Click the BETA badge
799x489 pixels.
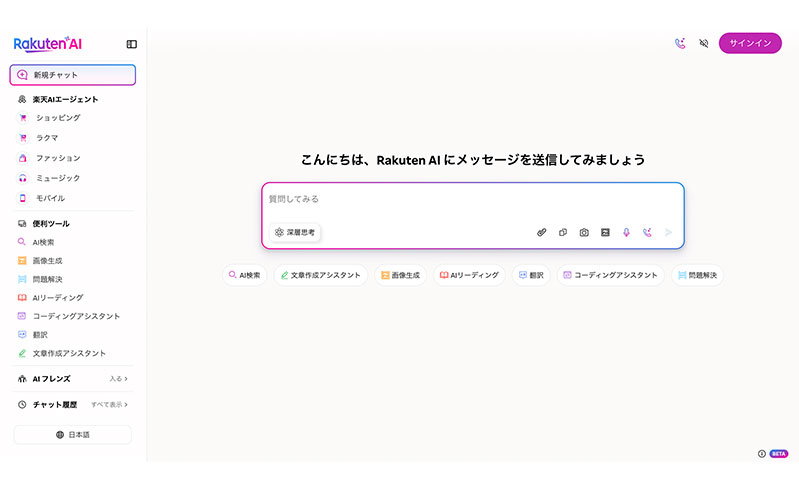pos(779,454)
